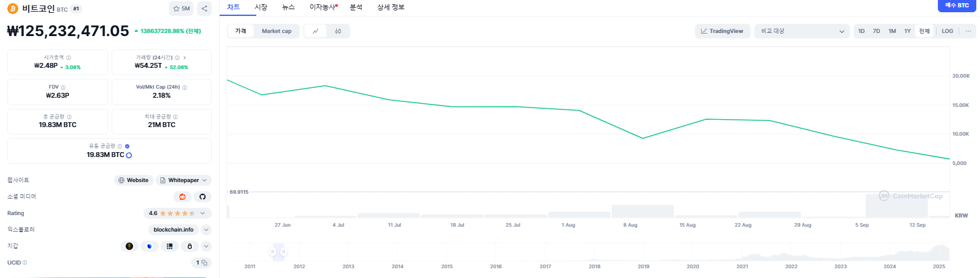Copy the UCID value icon
The height and width of the screenshot is (278, 980).
204,263
